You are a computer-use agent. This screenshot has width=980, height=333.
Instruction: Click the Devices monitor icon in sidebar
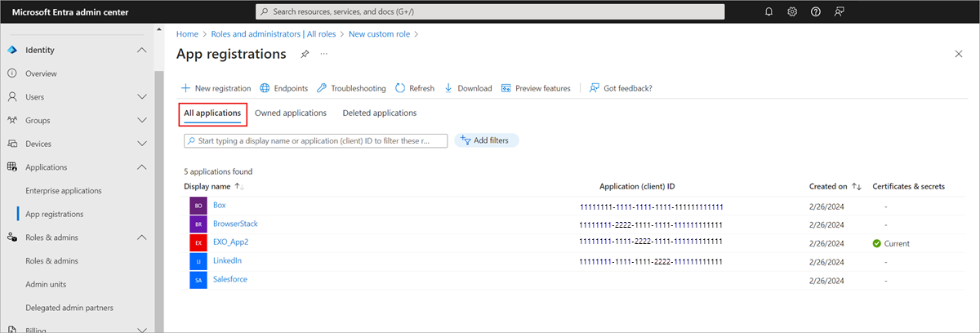pyautogui.click(x=12, y=144)
